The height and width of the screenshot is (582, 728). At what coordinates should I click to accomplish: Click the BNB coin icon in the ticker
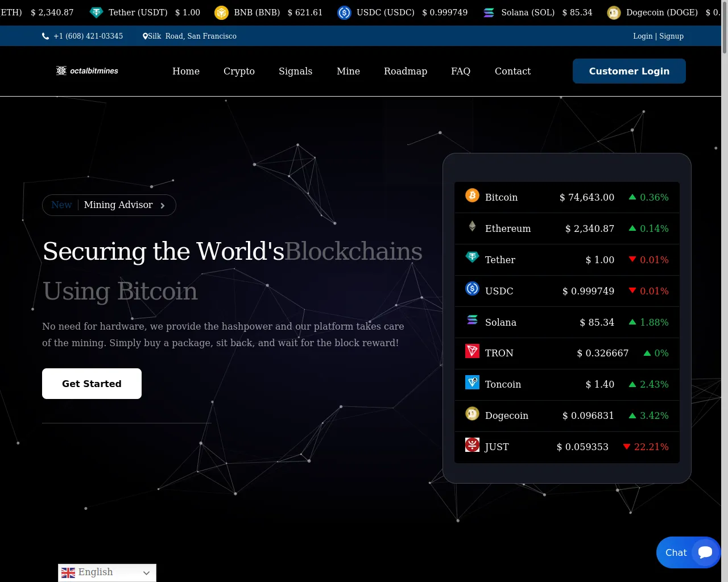221,13
